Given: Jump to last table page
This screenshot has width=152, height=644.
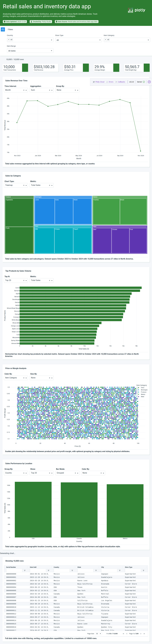Looking at the screenshot, I should pos(144,634).
